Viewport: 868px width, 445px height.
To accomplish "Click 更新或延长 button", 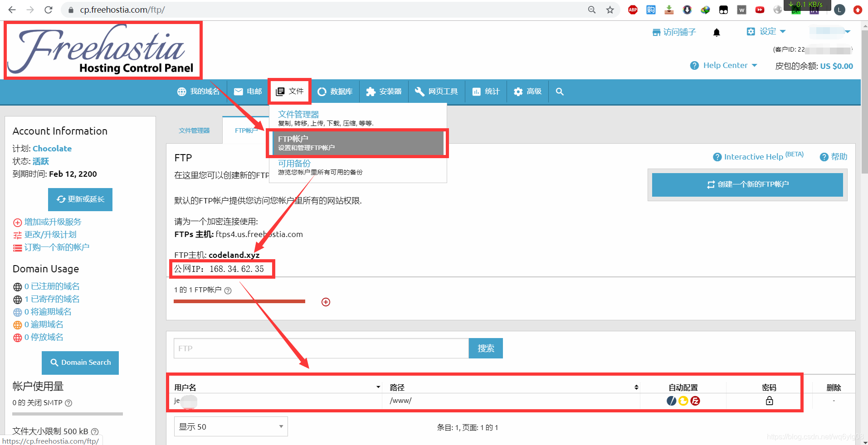I will 80,199.
